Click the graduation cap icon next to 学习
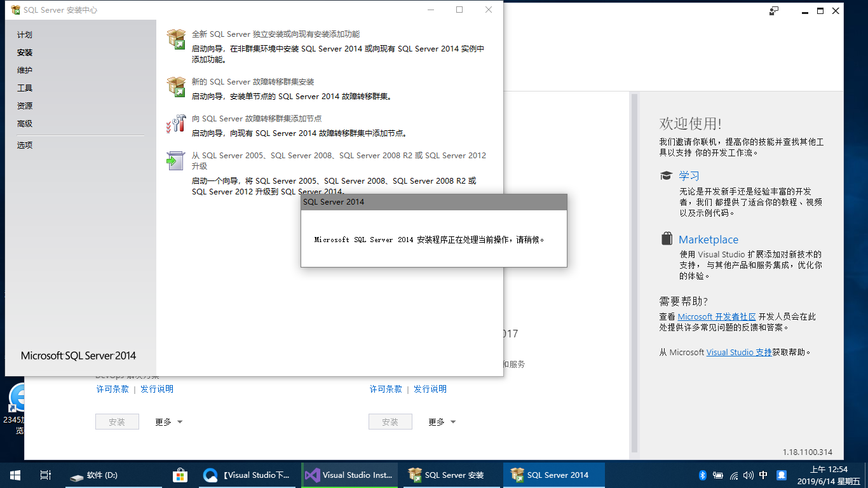This screenshot has width=868, height=488. pyautogui.click(x=666, y=176)
